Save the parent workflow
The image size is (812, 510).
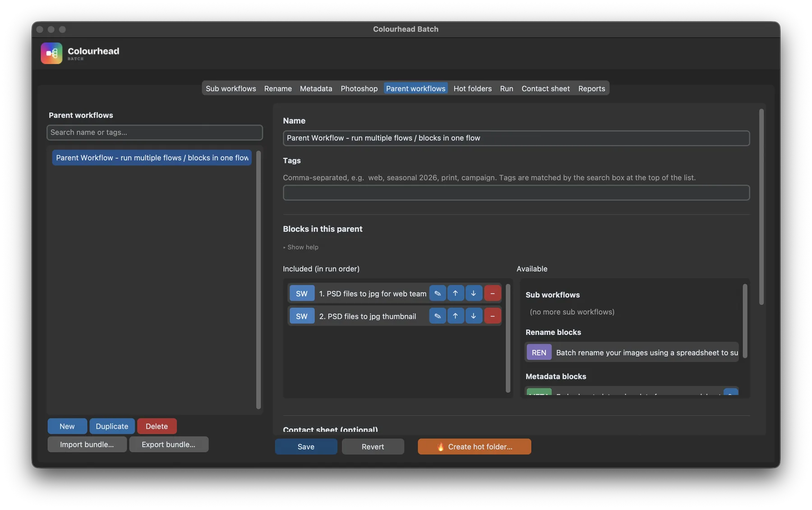click(x=306, y=446)
